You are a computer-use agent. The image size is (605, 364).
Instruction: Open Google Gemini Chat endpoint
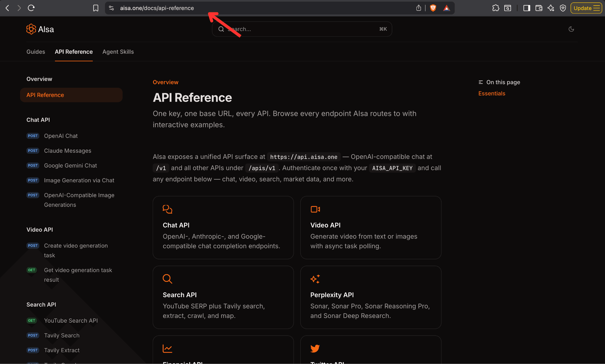pyautogui.click(x=70, y=165)
